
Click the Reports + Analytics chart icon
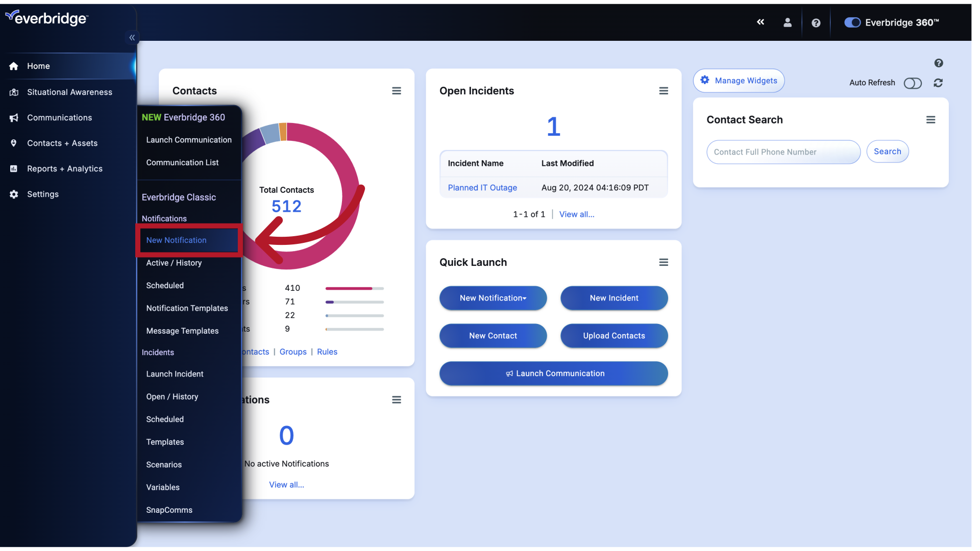point(14,169)
